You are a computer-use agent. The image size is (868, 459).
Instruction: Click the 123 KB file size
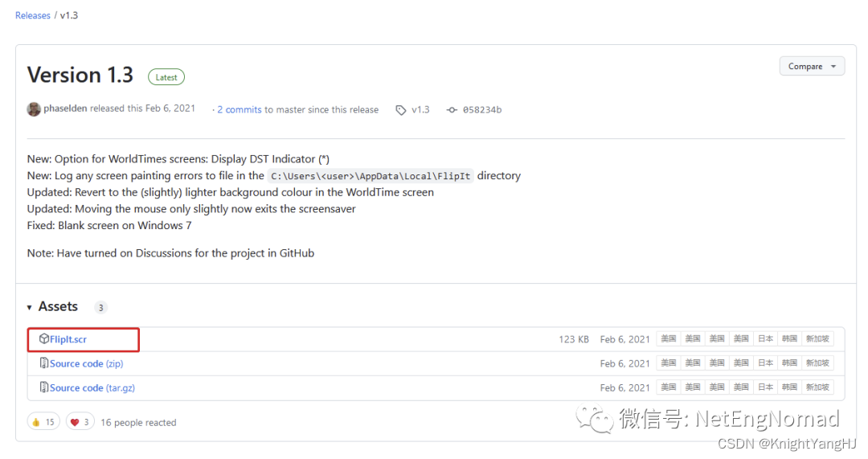[574, 339]
